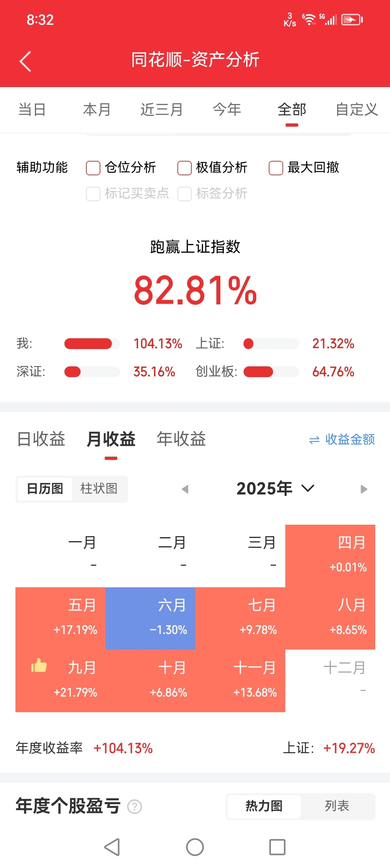
Task: Toggle 最大回撤 checkbox
Action: [276, 168]
